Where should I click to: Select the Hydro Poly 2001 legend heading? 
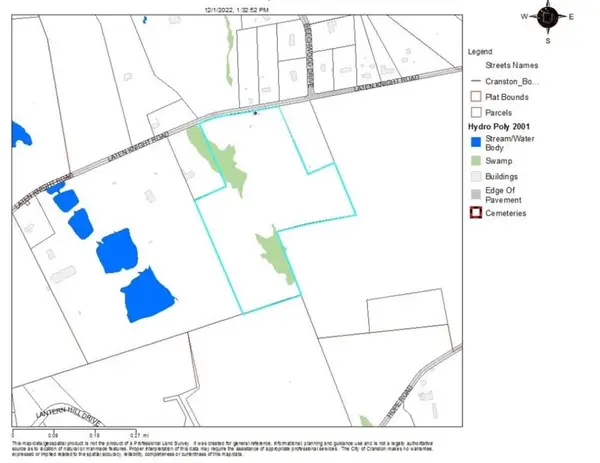point(500,127)
